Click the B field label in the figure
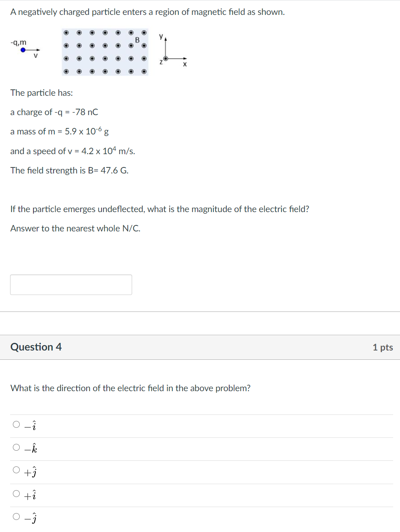 tap(138, 40)
